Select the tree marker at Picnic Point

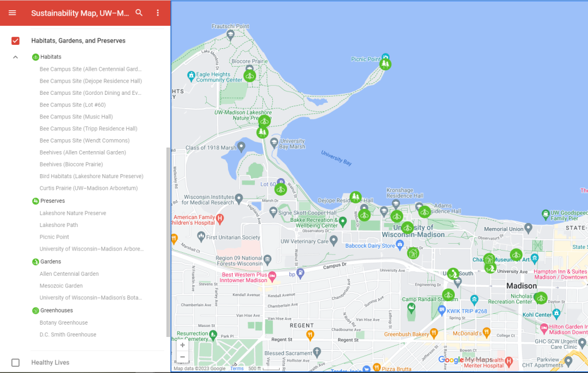point(385,64)
